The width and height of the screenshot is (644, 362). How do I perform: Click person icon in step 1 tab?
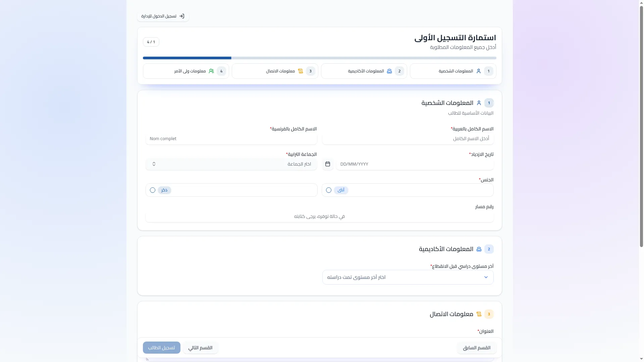pyautogui.click(x=479, y=71)
